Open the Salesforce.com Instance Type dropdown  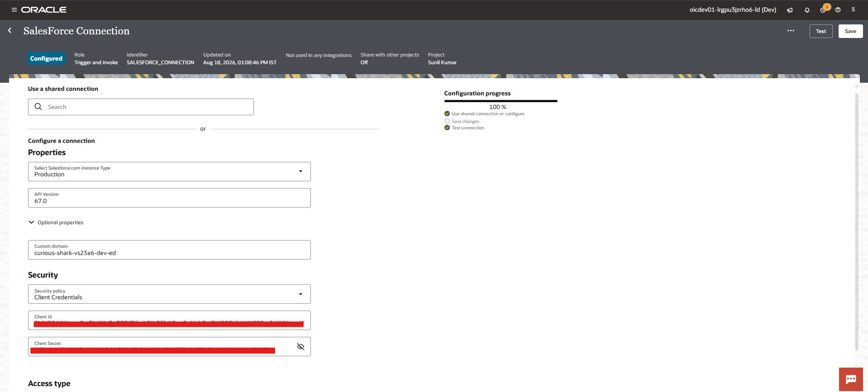[x=169, y=171]
